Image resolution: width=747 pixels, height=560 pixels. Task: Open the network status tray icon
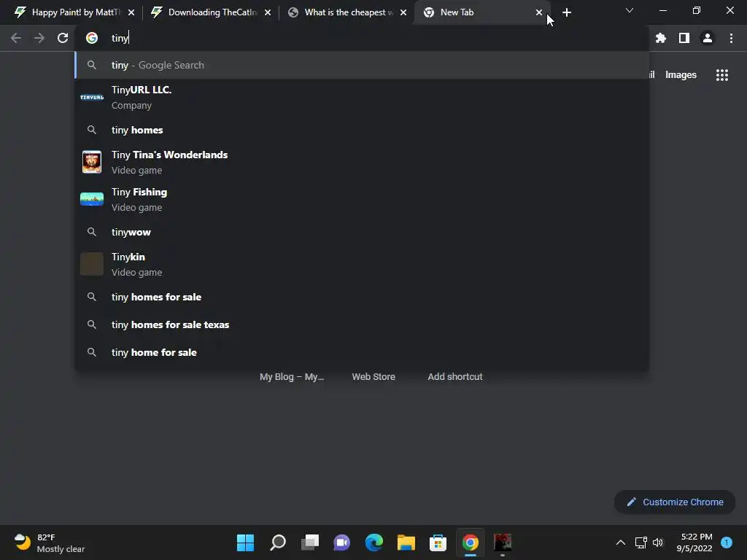click(x=641, y=542)
